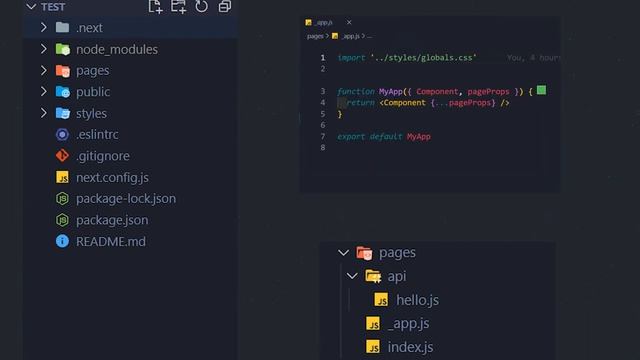The image size is (640, 360).
Task: Open _app.js in the pages tree
Action: point(408,324)
